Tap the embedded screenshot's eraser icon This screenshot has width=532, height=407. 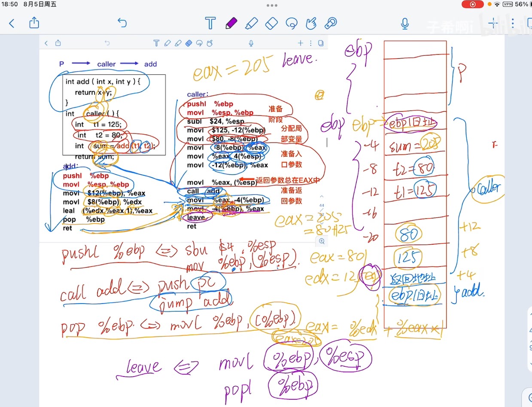click(188, 43)
